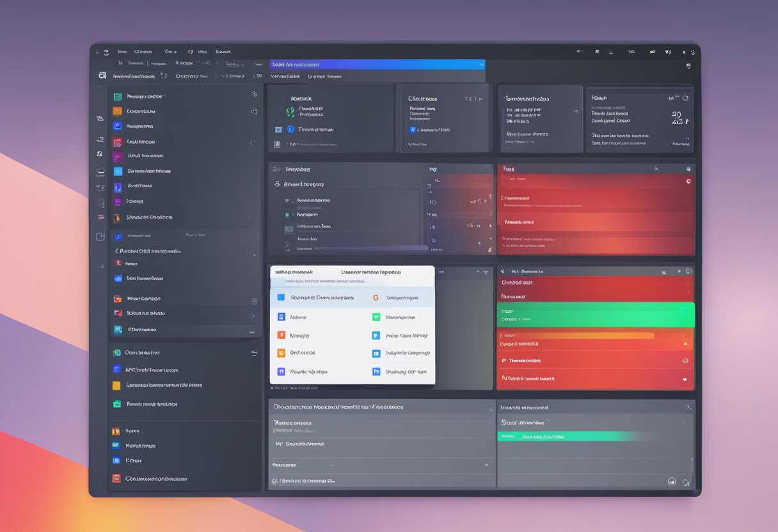Click the green icon in the white popup
This screenshot has height=532, width=778.
click(x=376, y=317)
